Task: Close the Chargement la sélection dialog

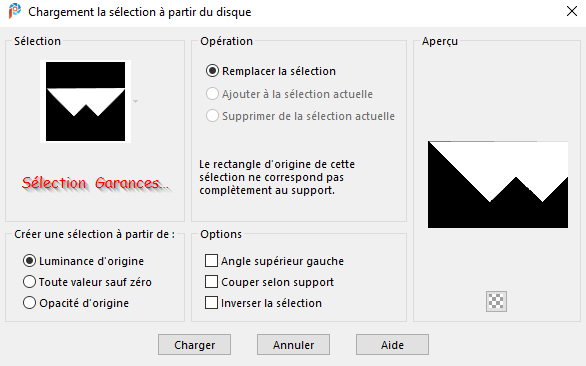Action: 572,11
